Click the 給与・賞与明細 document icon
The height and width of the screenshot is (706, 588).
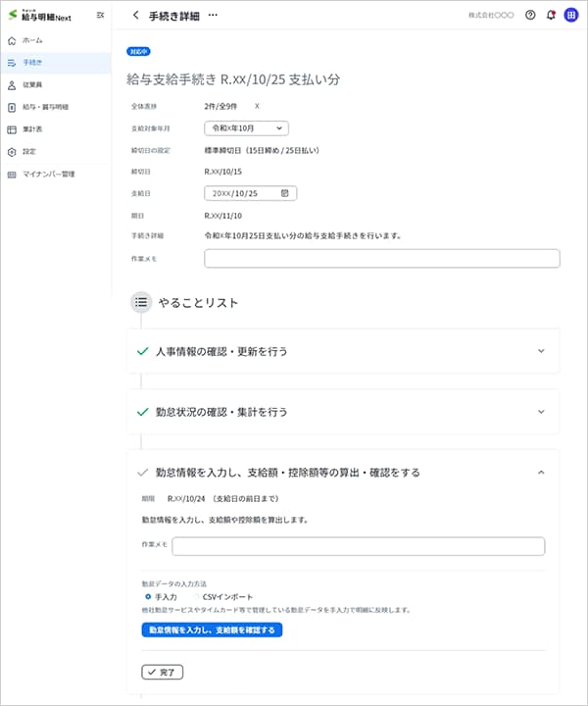coord(12,107)
